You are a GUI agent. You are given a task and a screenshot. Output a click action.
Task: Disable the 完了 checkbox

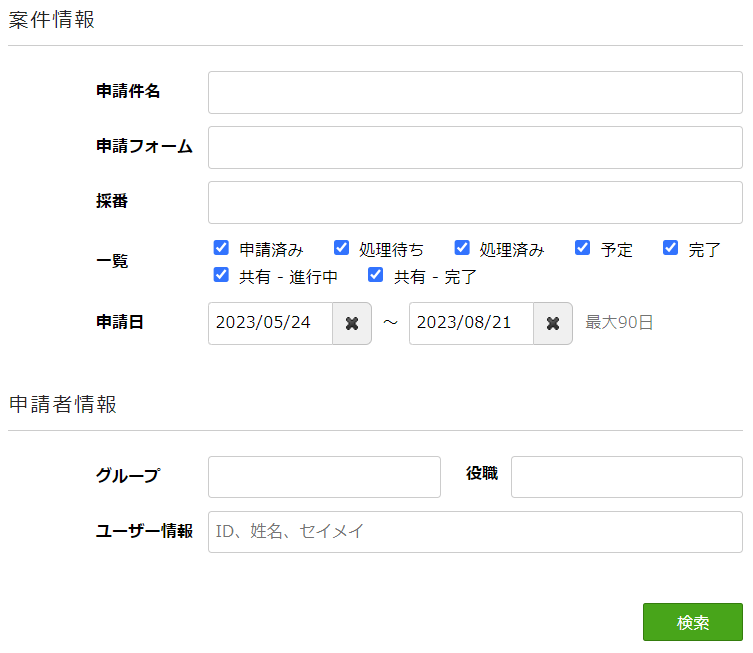671,248
